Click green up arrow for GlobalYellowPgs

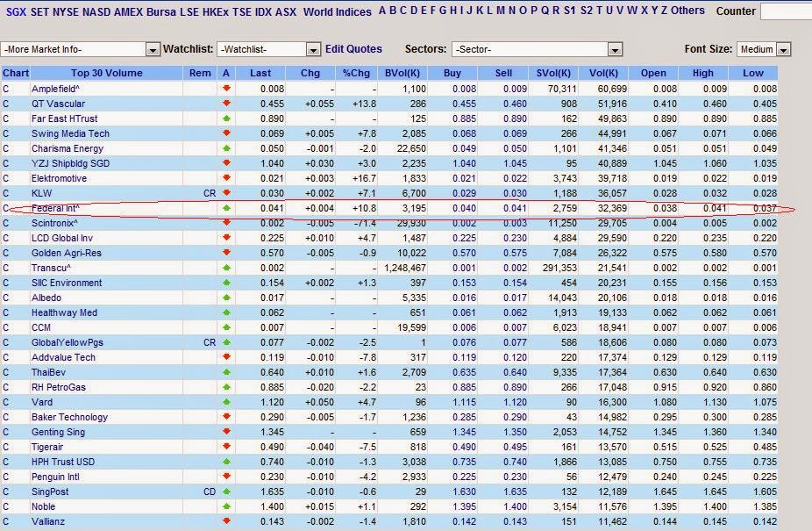[x=226, y=342]
